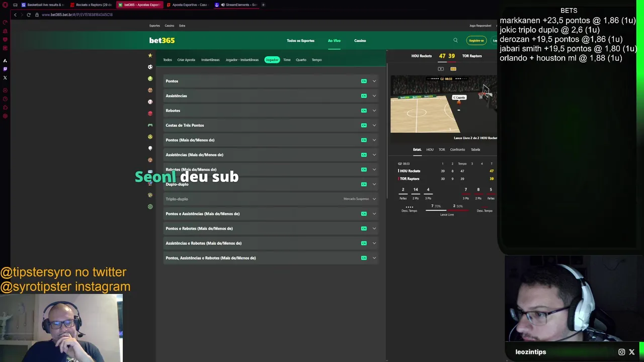Open the Jogo Responsável link
Viewport: 644px width, 362px height.
(480, 26)
